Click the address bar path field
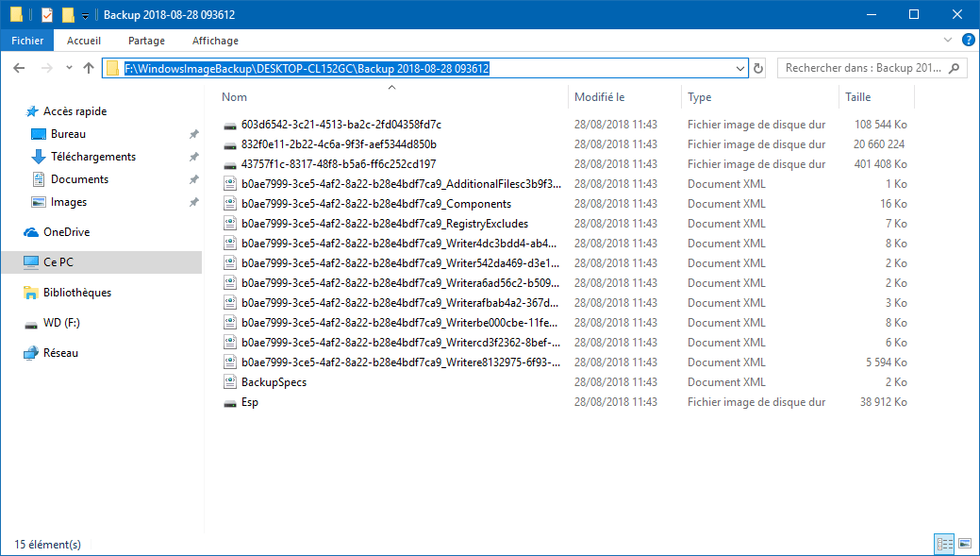 425,68
